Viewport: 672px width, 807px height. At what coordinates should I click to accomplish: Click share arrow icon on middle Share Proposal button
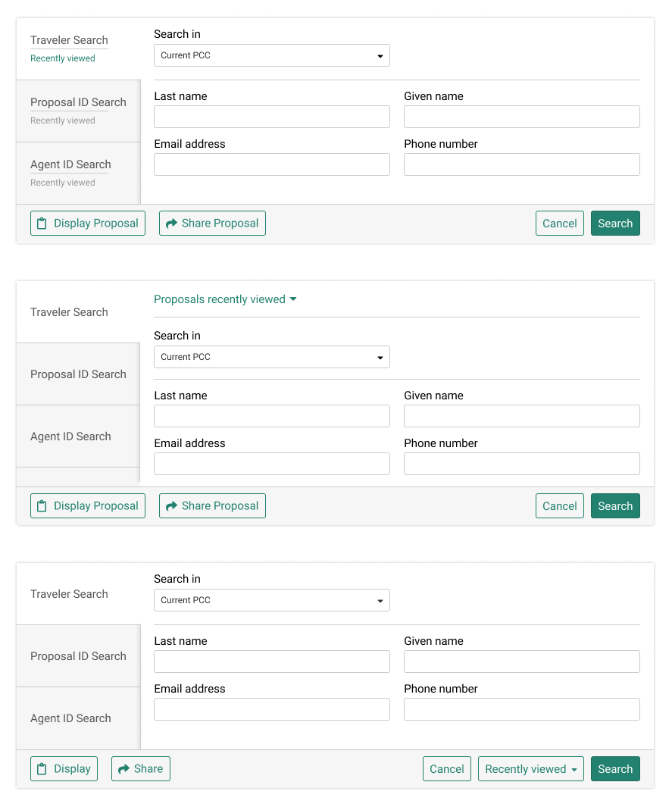(x=171, y=506)
